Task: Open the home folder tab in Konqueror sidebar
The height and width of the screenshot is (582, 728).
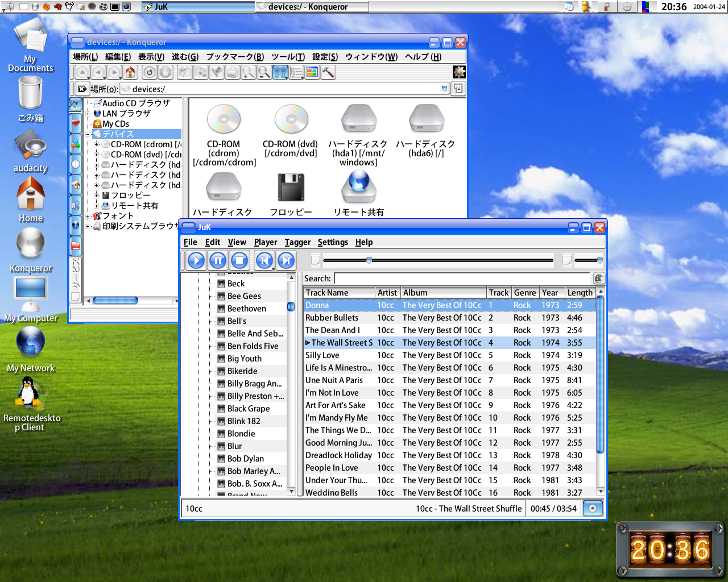Action: (x=76, y=185)
